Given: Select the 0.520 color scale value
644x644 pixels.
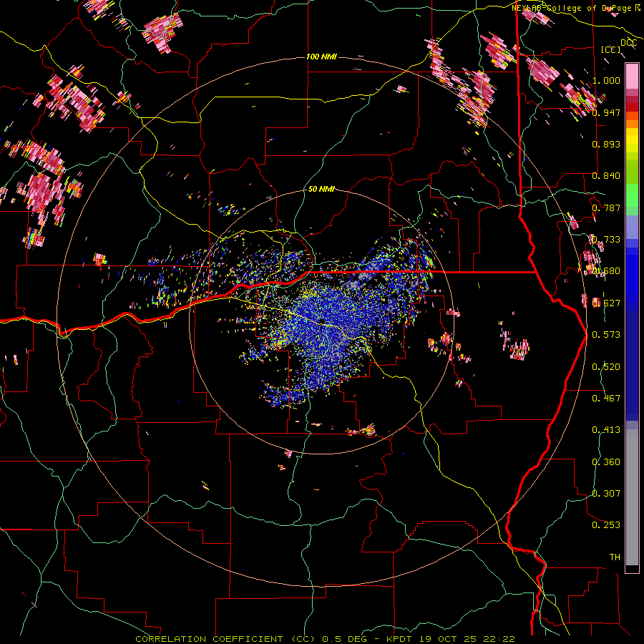Looking at the screenshot, I should 606,367.
